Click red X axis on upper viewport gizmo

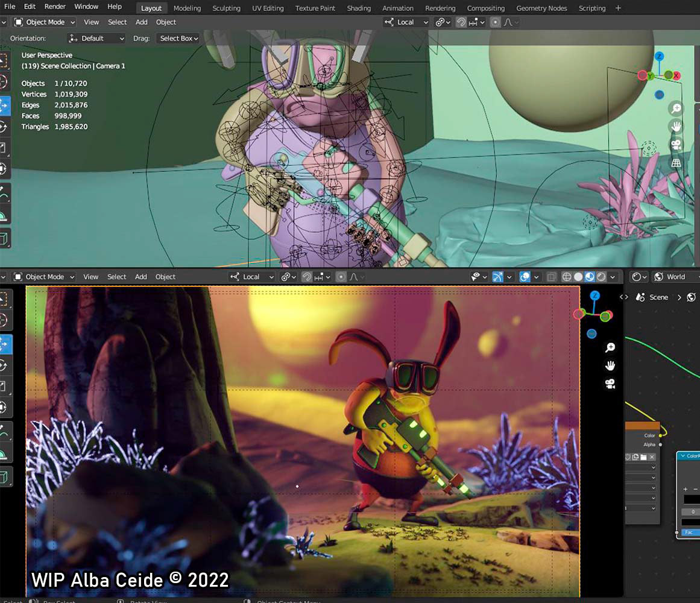pos(676,75)
